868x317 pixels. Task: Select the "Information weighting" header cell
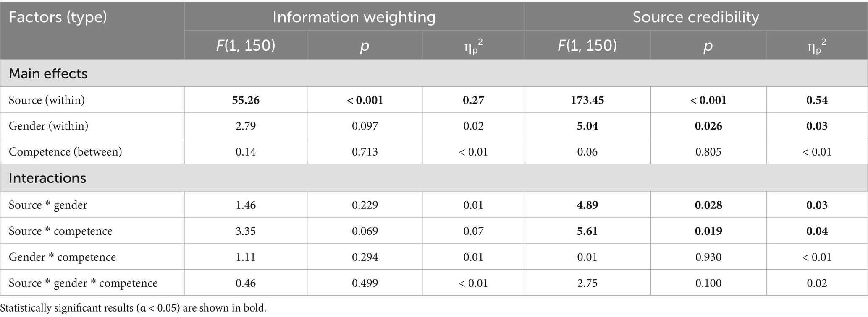click(354, 17)
